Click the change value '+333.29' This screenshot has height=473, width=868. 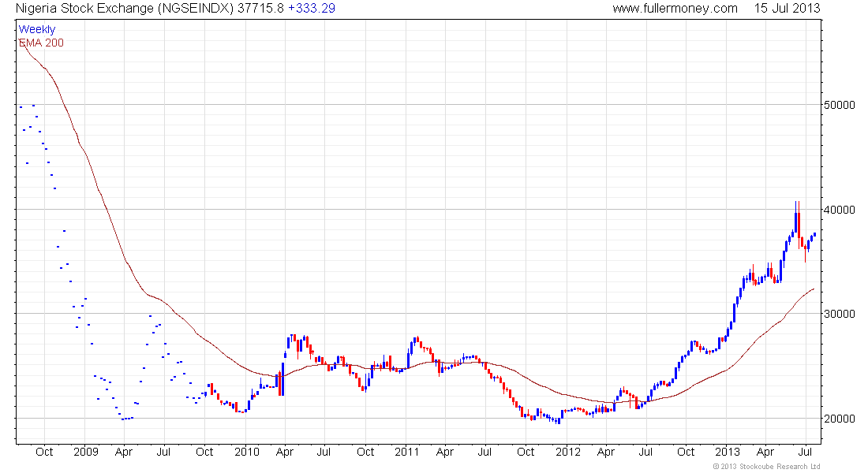pos(312,9)
